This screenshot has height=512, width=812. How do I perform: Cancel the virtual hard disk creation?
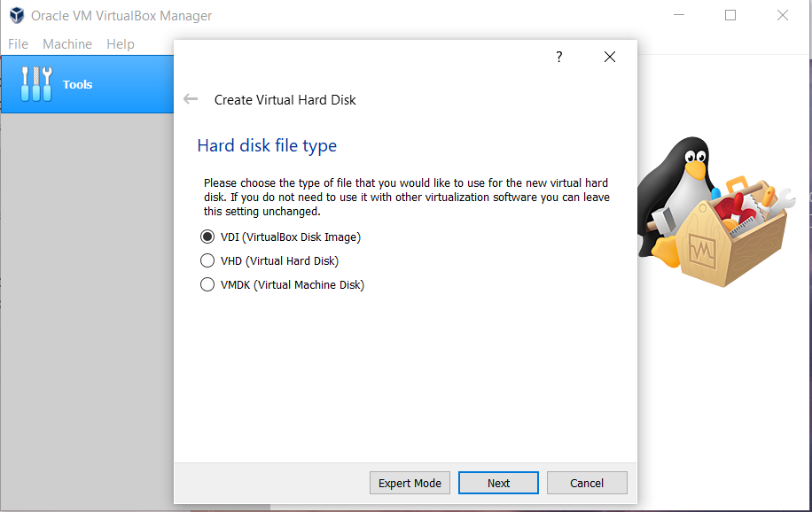pyautogui.click(x=587, y=483)
